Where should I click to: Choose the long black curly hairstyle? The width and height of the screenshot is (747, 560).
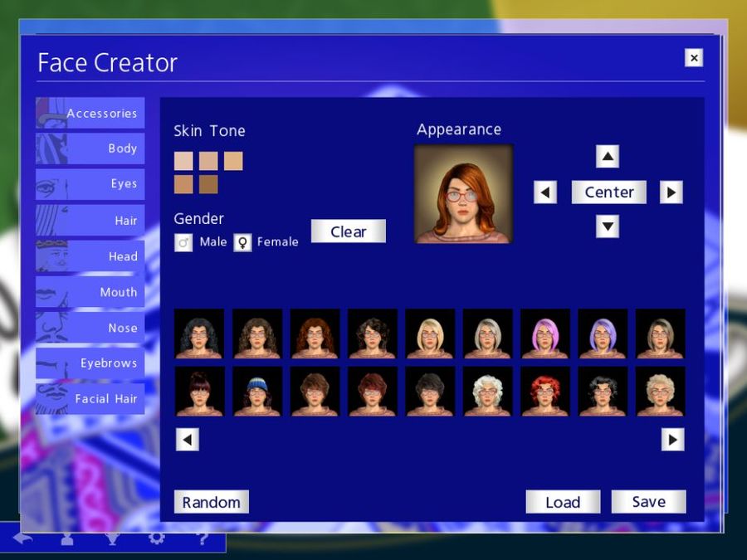pos(199,334)
